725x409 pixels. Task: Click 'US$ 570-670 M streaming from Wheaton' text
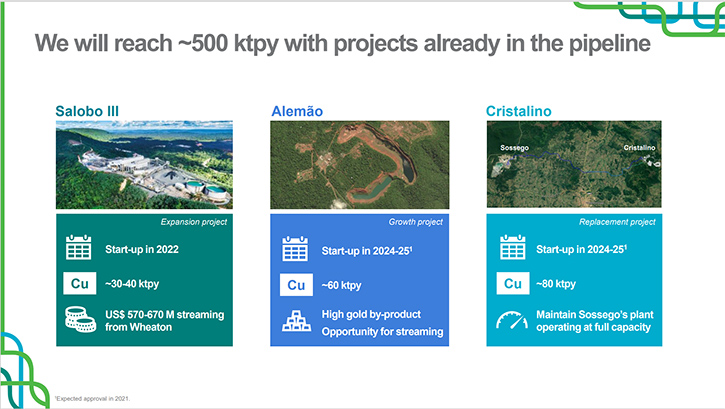pos(164,321)
